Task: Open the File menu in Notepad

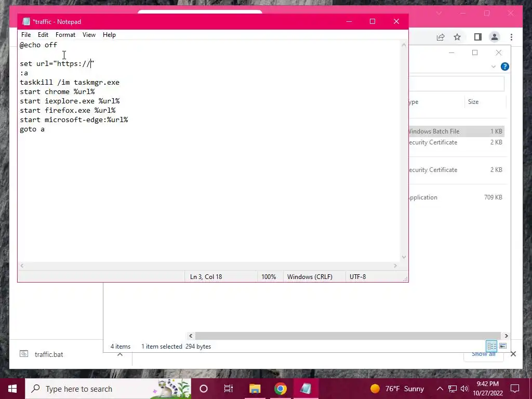Action: [x=26, y=35]
